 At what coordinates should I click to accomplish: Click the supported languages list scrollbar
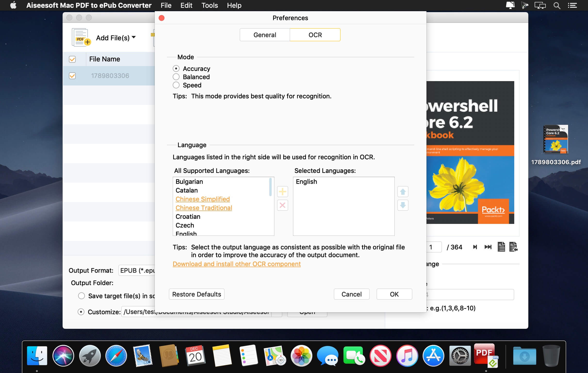point(270,187)
